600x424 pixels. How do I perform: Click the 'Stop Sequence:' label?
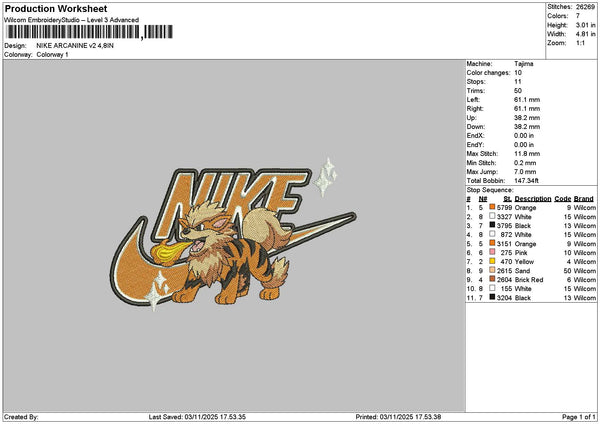490,190
